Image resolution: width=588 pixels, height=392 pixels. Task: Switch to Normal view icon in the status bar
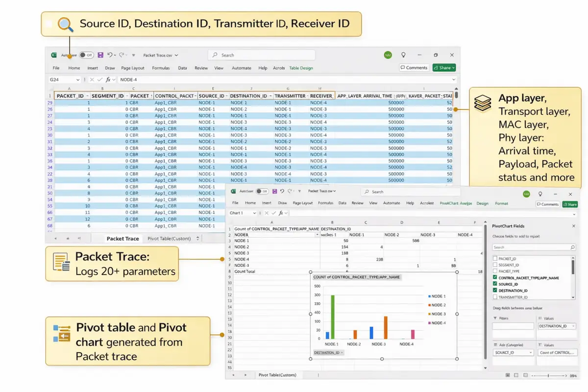(x=508, y=375)
